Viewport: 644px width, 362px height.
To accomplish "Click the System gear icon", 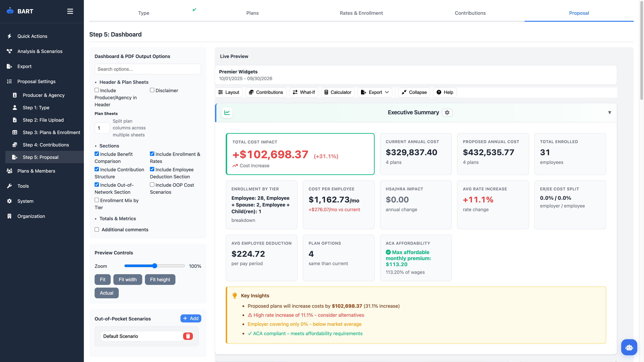I will 10,201.
